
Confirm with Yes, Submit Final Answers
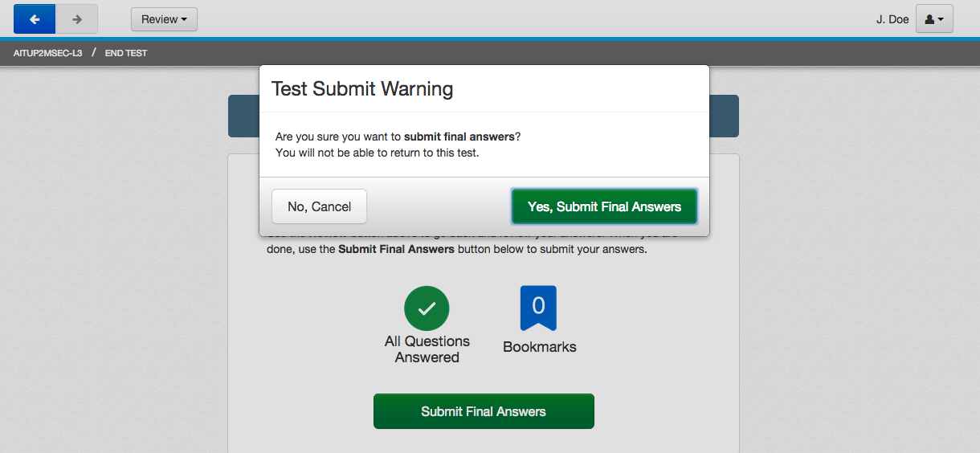pyautogui.click(x=604, y=206)
